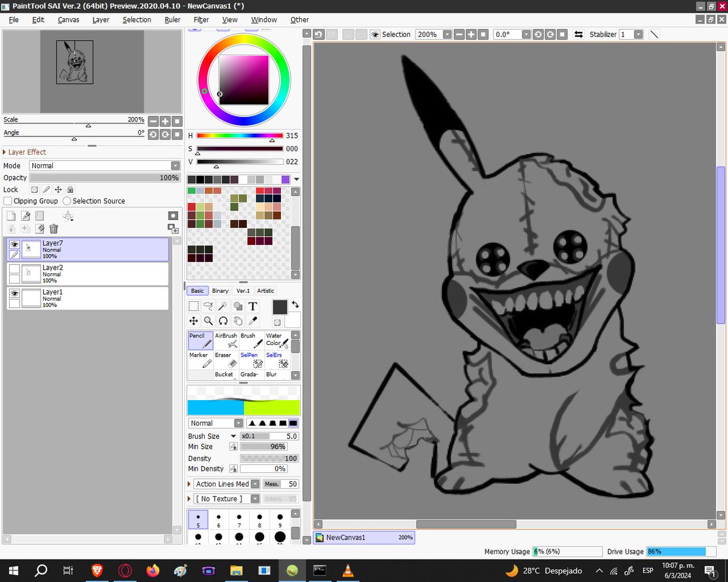Pick the Magic Wand tool
Image resolution: width=728 pixels, height=582 pixels.
point(223,306)
